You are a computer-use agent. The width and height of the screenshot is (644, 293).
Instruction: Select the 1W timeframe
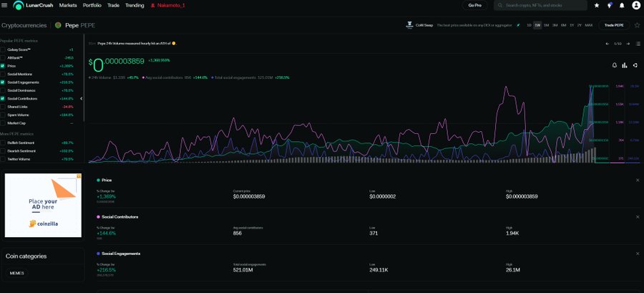(x=537, y=25)
